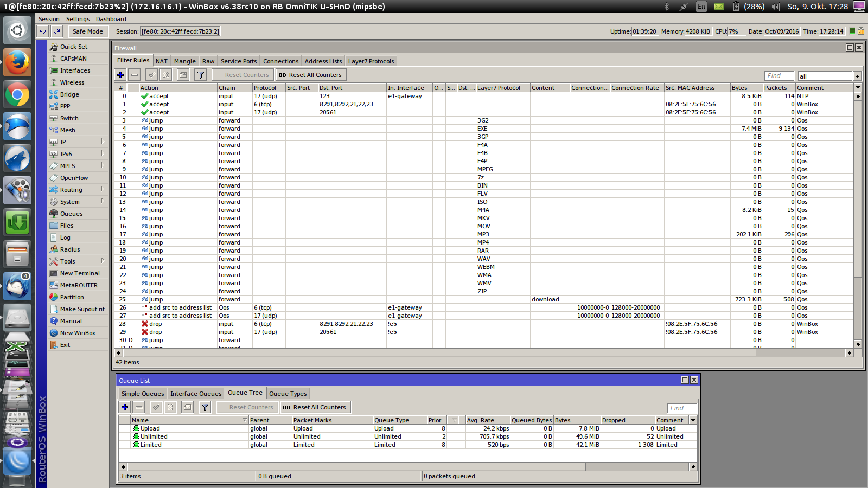
Task: Enable selected queue with checkmark icon
Action: tap(156, 407)
